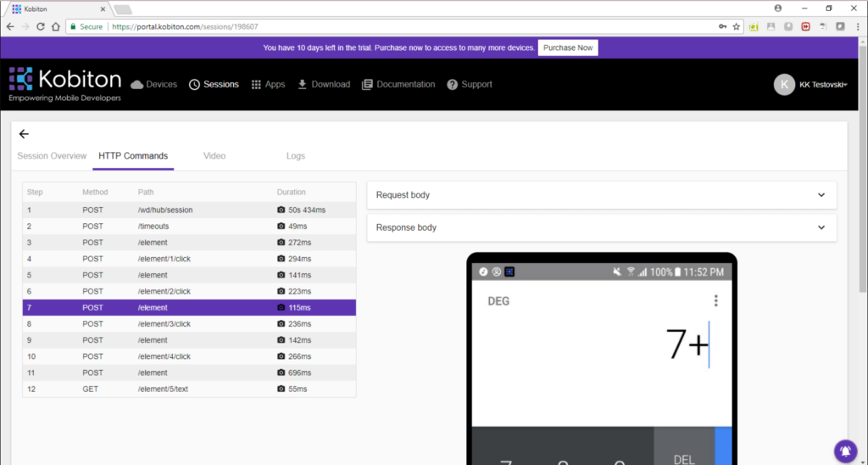The width and height of the screenshot is (868, 465).
Task: Expand the Request body panel
Action: tap(602, 195)
